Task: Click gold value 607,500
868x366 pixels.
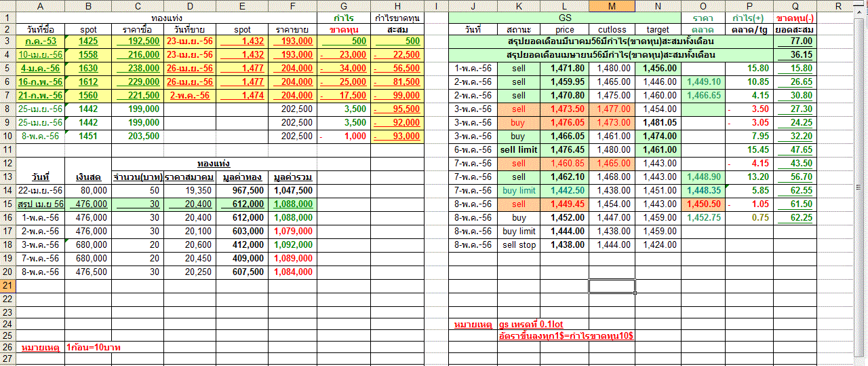Action: tap(242, 272)
